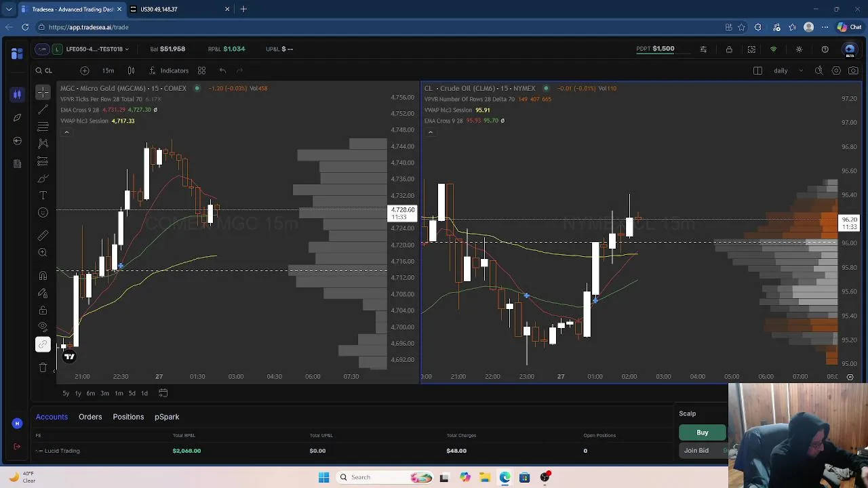This screenshot has width=868, height=488.
Task: Toggle lock all drawing tools
Action: pyautogui.click(x=43, y=310)
